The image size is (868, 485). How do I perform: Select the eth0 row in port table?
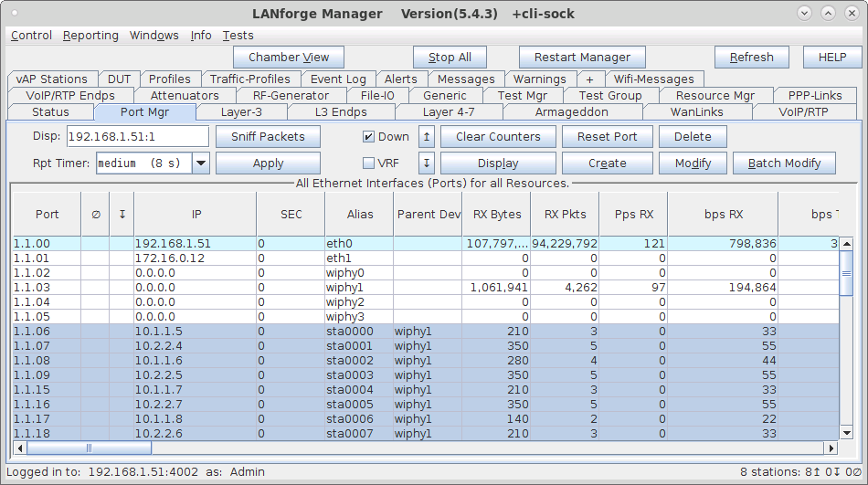(426, 244)
